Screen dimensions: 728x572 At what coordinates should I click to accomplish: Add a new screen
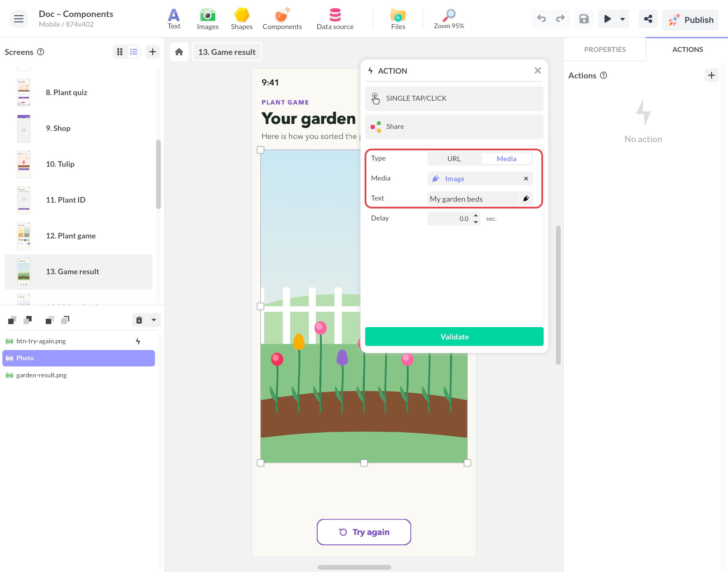[x=152, y=52]
